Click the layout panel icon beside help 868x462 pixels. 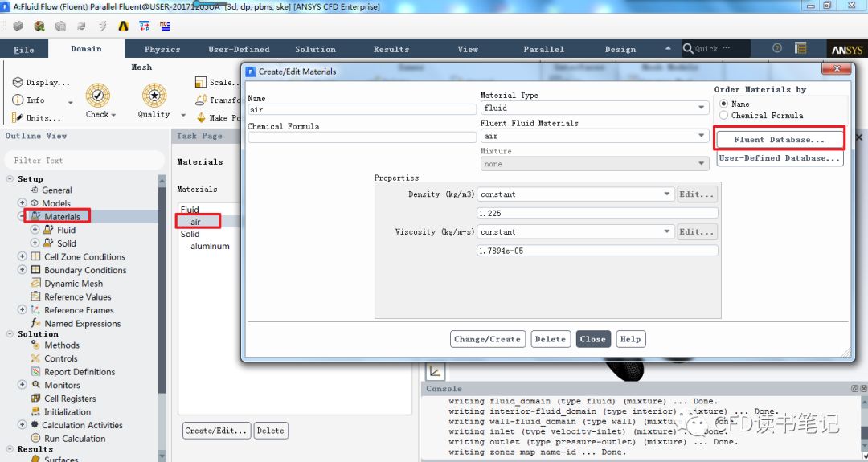tap(800, 48)
